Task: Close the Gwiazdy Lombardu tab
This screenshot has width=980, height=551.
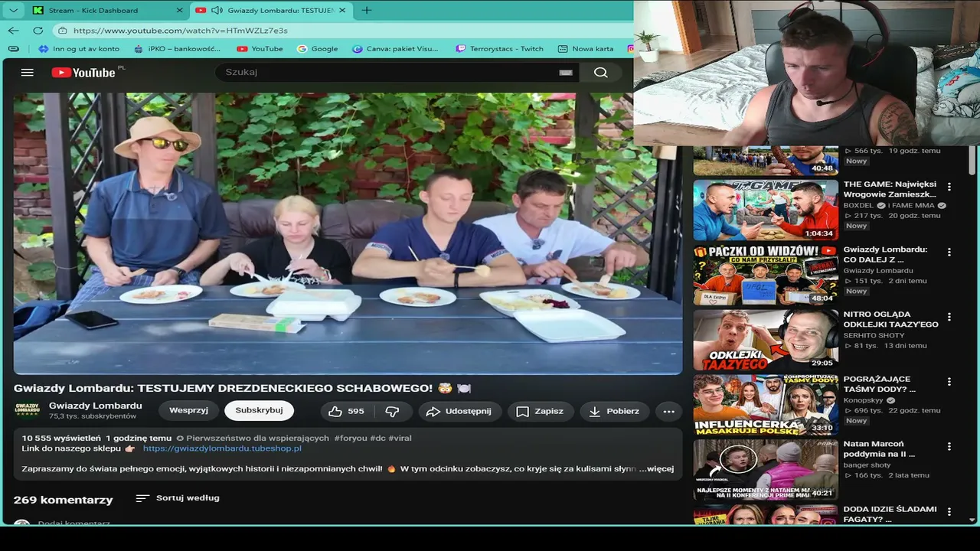Action: pyautogui.click(x=342, y=10)
